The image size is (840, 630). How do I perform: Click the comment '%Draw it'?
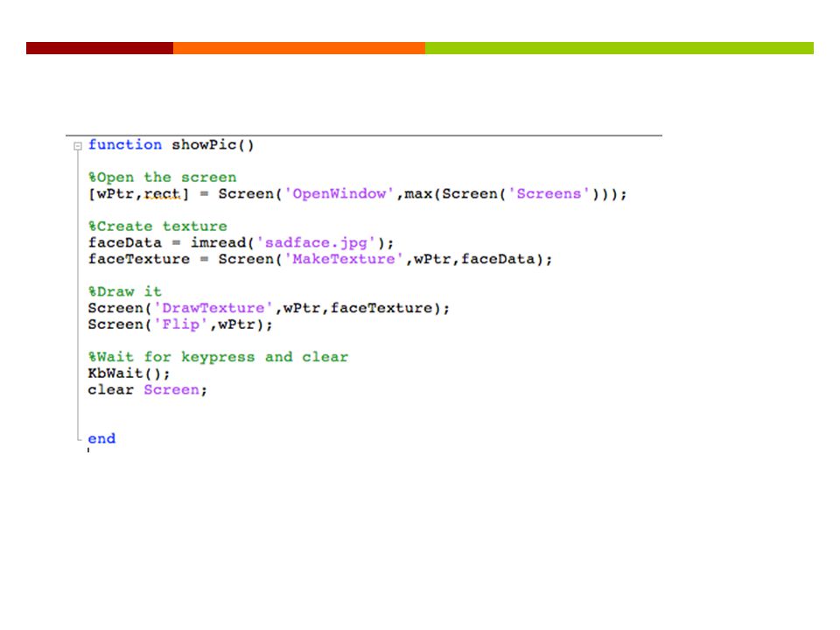click(125, 292)
